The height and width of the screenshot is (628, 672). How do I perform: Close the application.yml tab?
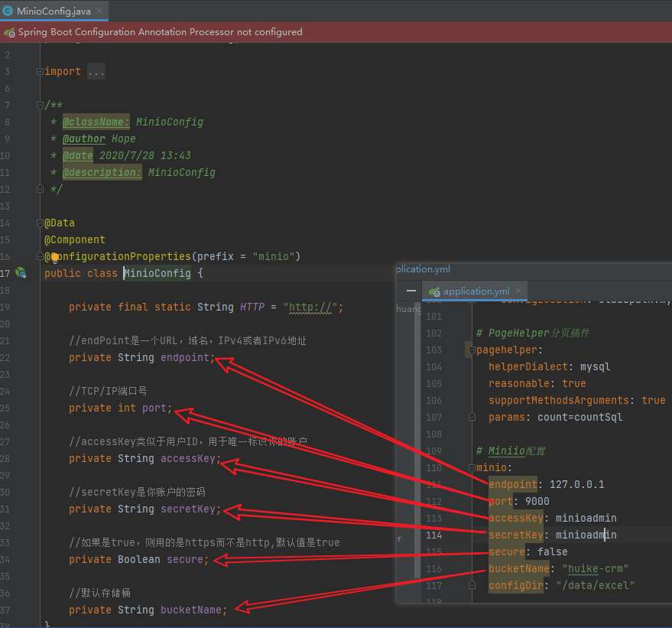click(x=518, y=291)
